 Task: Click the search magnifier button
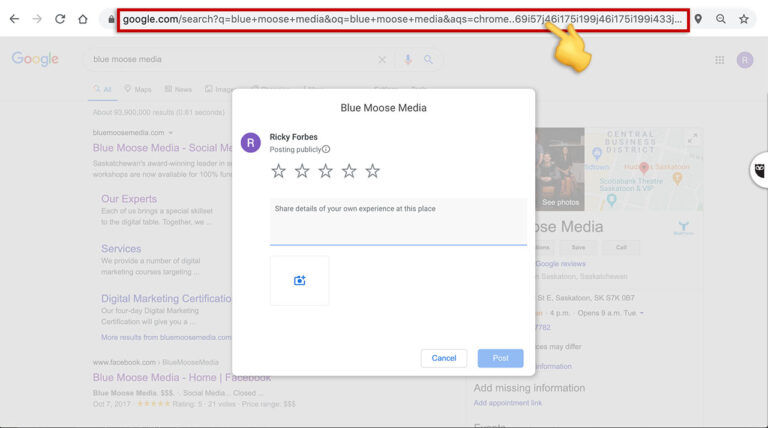(x=428, y=59)
